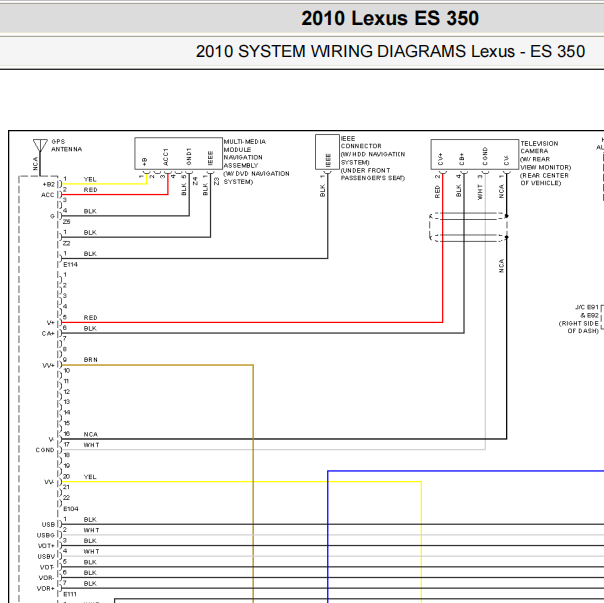The height and width of the screenshot is (603, 604).
Task: Click the shielded cable symbol below Television Camera
Action: (468, 227)
